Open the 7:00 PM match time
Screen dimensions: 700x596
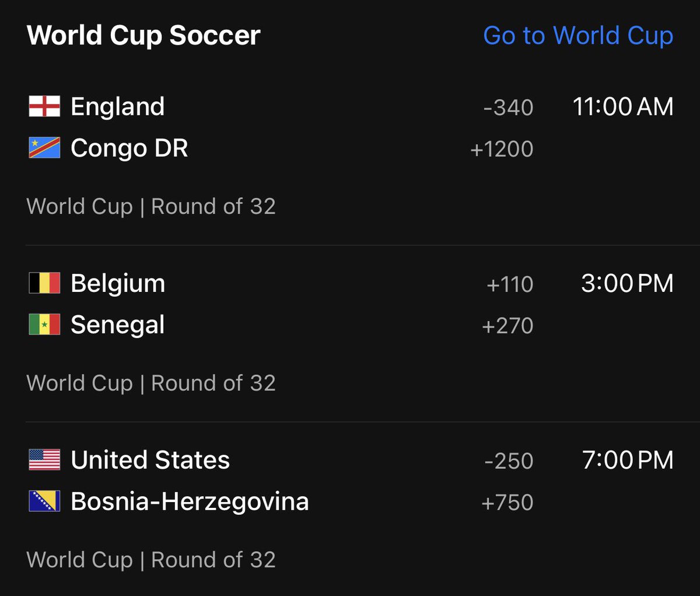[628, 460]
